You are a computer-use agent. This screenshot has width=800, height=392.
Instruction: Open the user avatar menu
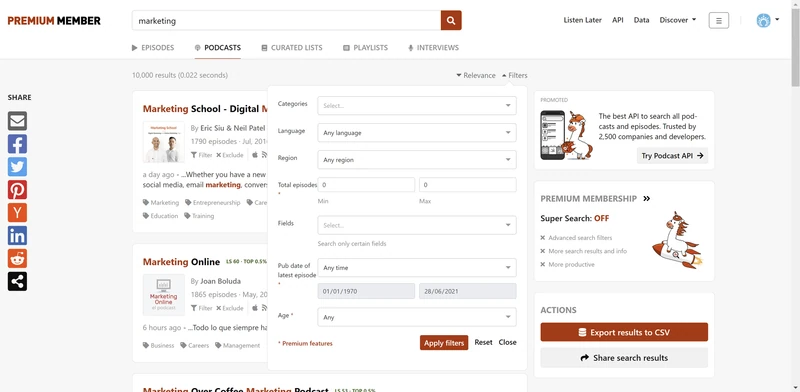(767, 20)
